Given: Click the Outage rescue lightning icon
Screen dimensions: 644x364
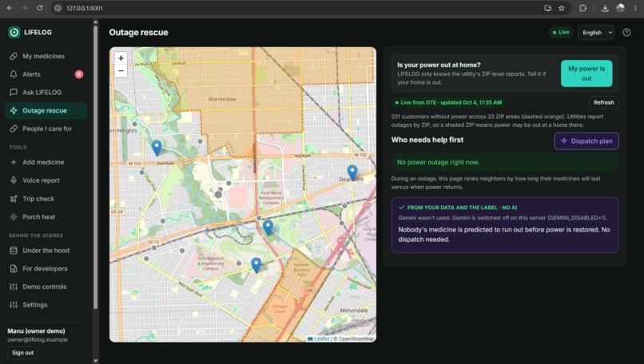Looking at the screenshot, I should point(14,110).
